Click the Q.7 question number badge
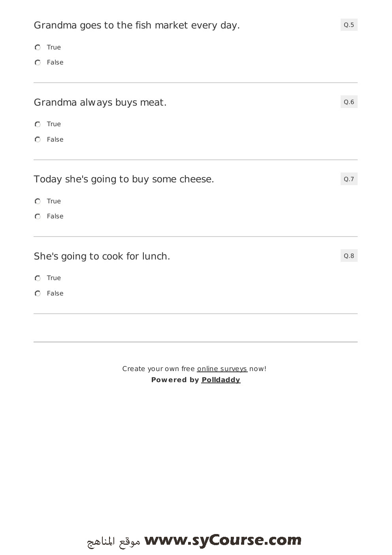This screenshot has width=392, height=555. pyautogui.click(x=349, y=179)
